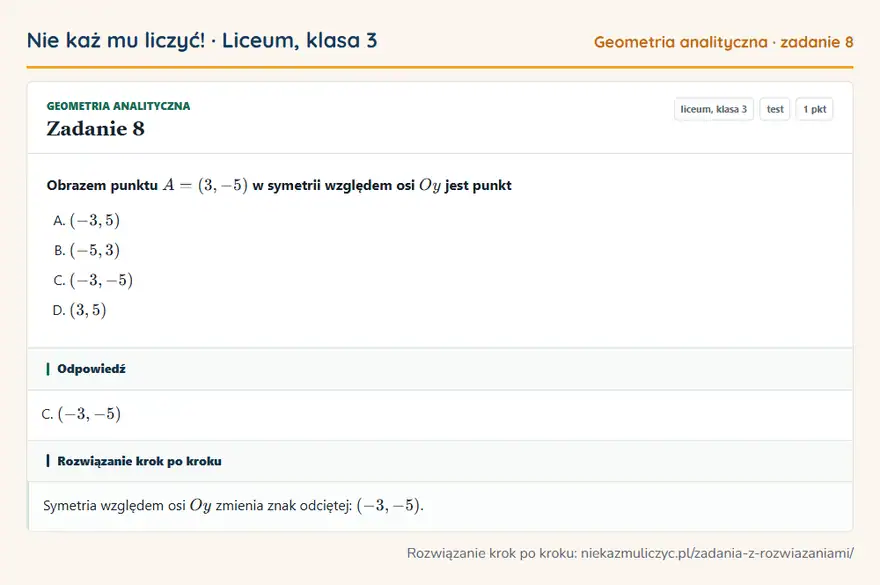Click the dark bar beside Rozwiązanie header
Viewport: 880px width, 585px height.
(48, 461)
